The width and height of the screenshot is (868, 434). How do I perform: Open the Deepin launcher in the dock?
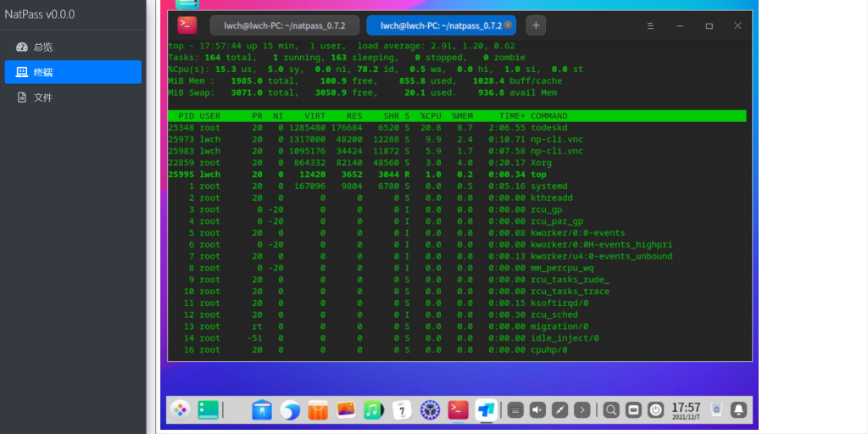tap(180, 410)
